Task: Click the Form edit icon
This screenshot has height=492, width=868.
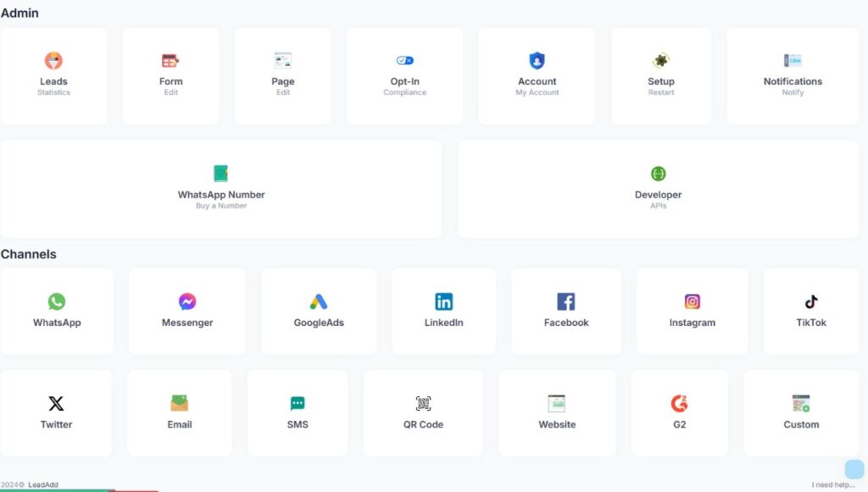Action: [170, 61]
